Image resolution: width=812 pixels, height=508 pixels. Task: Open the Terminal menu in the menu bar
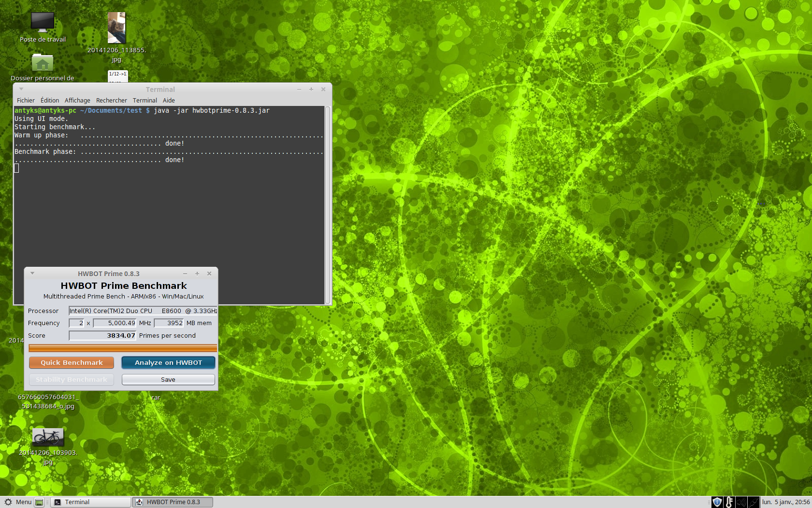[145, 100]
